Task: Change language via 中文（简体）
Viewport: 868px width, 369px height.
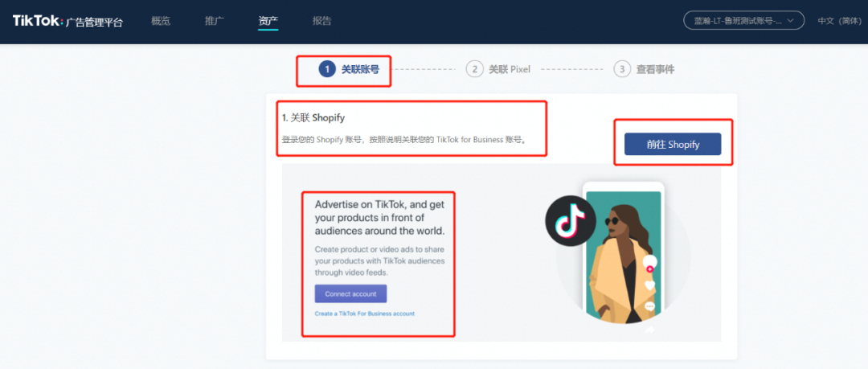Action: tap(840, 21)
